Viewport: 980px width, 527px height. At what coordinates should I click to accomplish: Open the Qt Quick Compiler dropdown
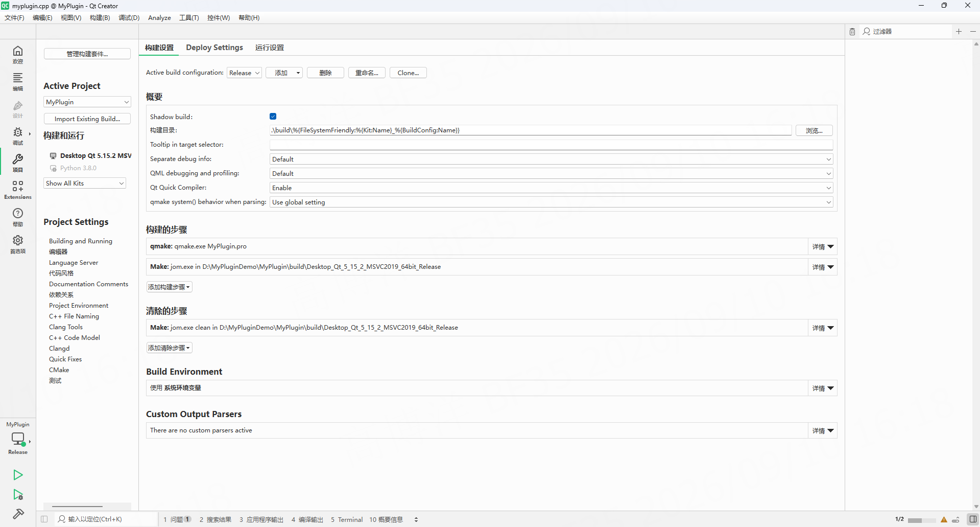[551, 188]
